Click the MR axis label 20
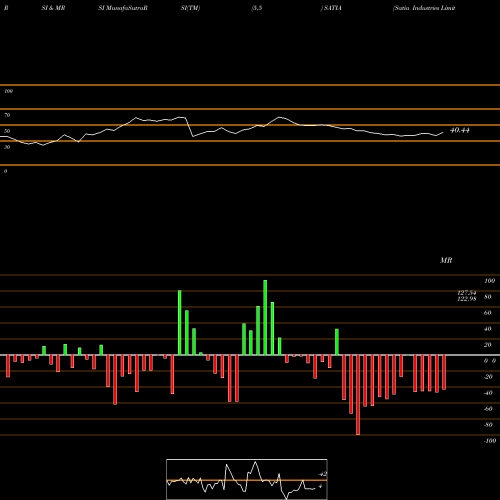Image resolution: width=500 pixels, height=500 pixels. point(488,345)
